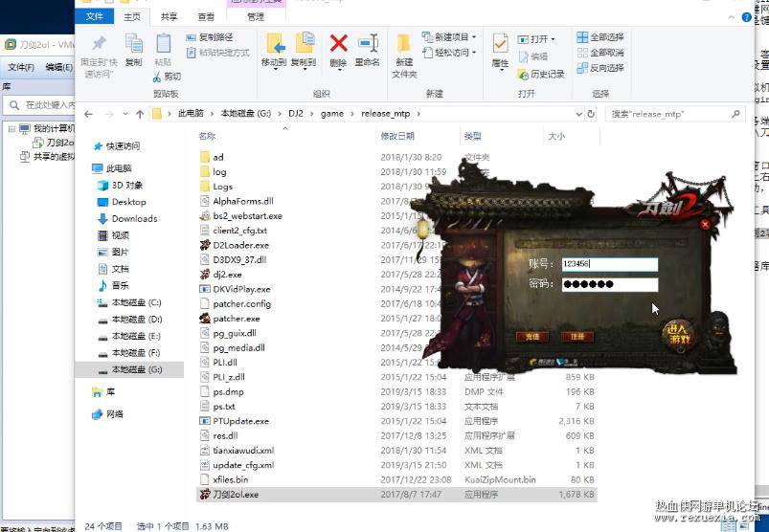Open the File (文件) ribbon tab

[94, 16]
